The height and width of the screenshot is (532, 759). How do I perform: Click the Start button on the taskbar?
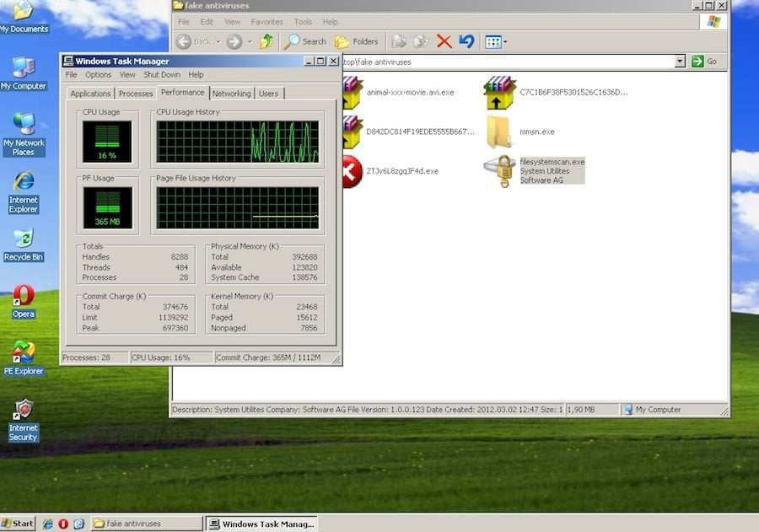coord(18,524)
